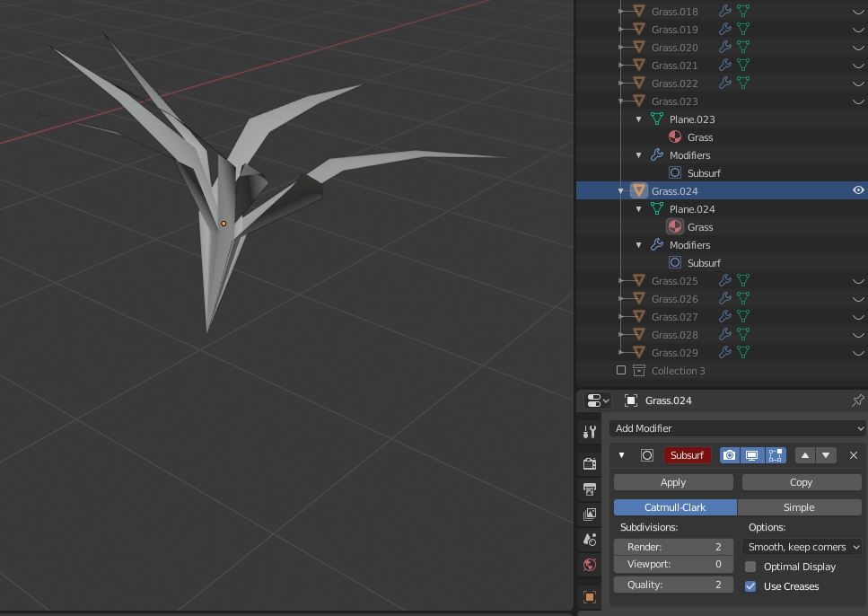Click the wrench modifier icon on Grass.018
Image resolution: width=868 pixels, height=616 pixels.
coord(725,12)
